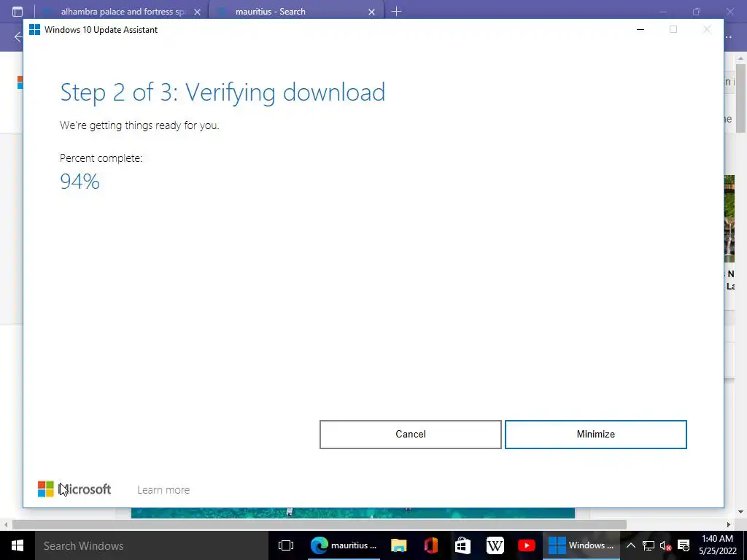The width and height of the screenshot is (747, 560).
Task: Click the scroll right arrow in browser
Action: click(729, 524)
